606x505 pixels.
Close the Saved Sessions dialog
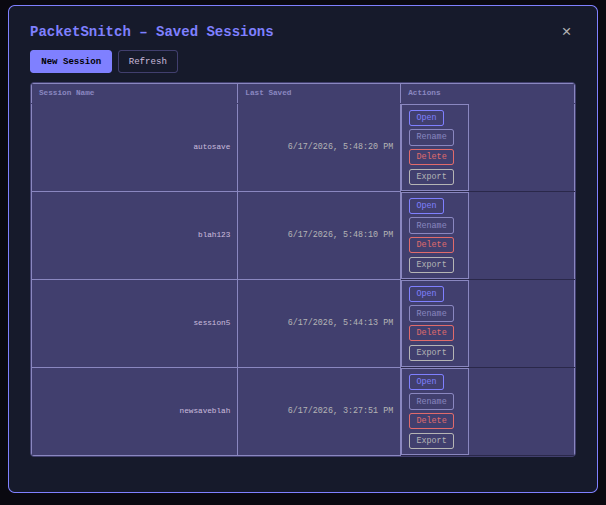point(566,31)
